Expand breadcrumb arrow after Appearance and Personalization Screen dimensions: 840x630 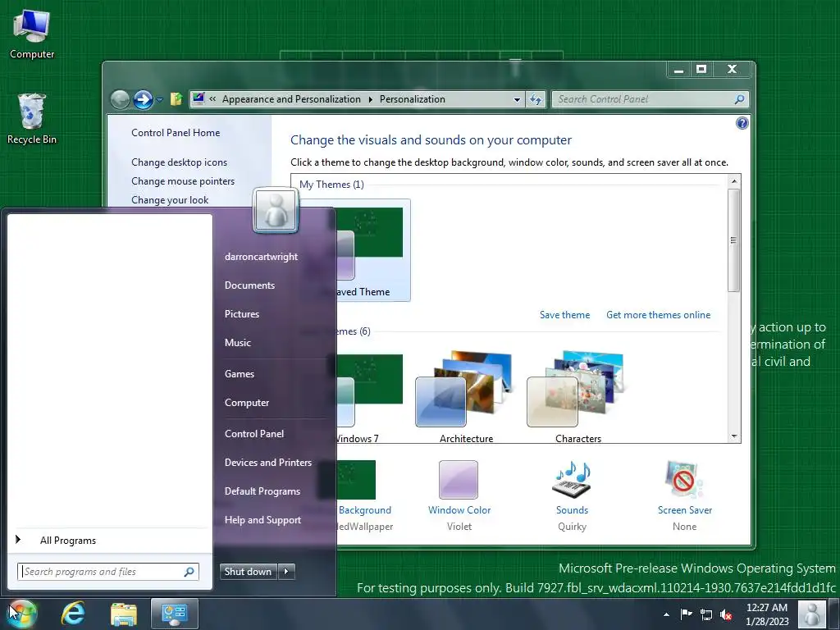(x=370, y=99)
